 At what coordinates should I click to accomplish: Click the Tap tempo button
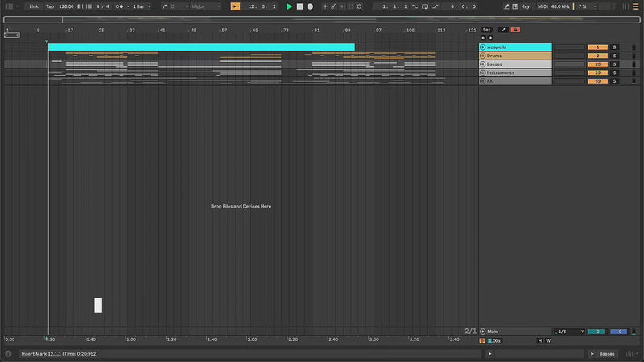(50, 6)
